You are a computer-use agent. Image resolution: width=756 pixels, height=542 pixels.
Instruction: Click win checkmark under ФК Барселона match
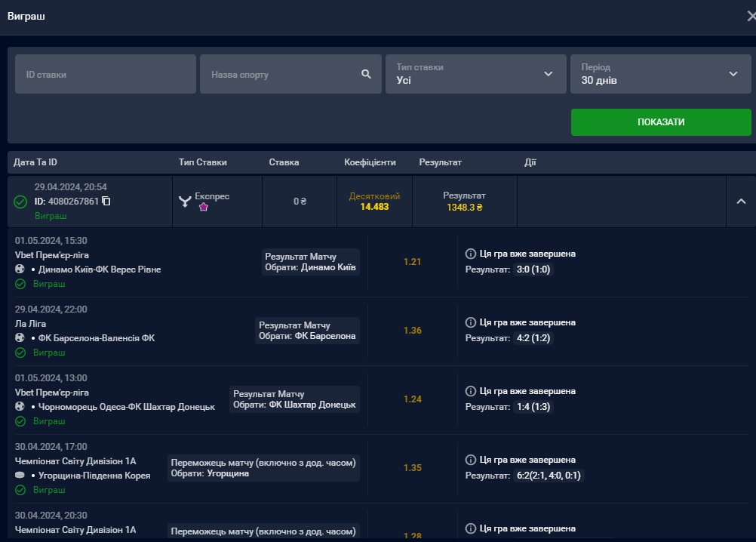20,353
